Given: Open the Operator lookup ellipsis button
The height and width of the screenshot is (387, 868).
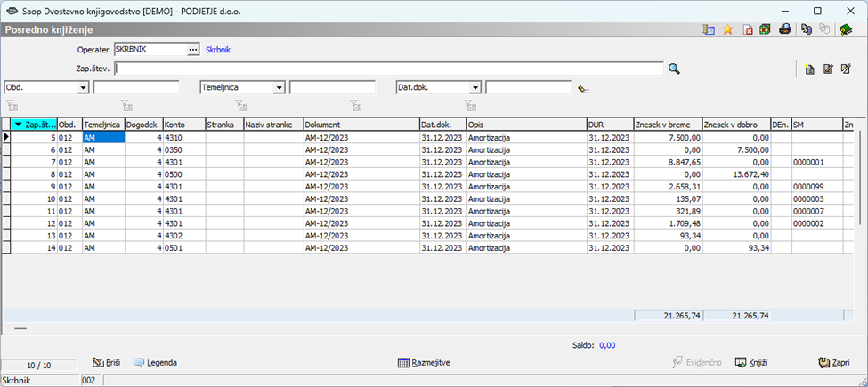Looking at the screenshot, I should click(192, 50).
